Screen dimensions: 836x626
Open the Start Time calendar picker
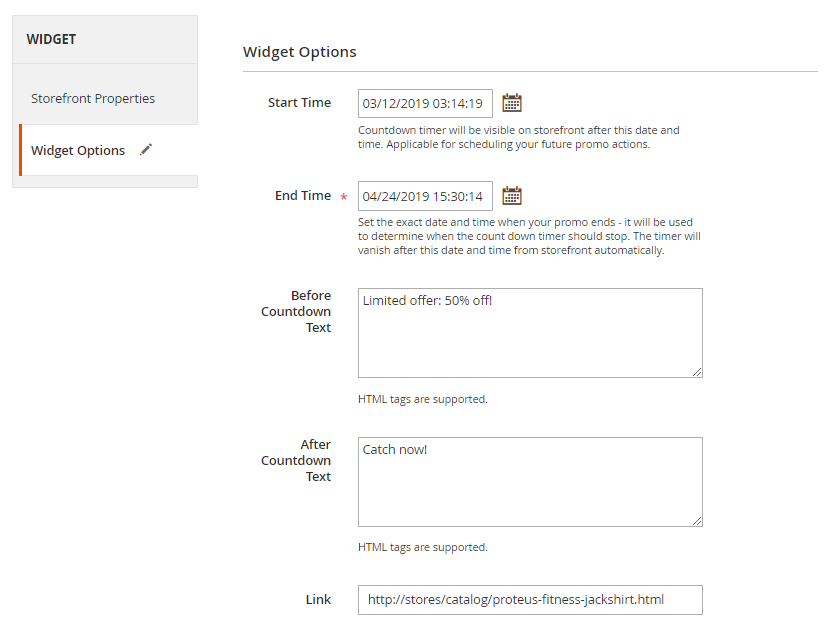tap(512, 103)
